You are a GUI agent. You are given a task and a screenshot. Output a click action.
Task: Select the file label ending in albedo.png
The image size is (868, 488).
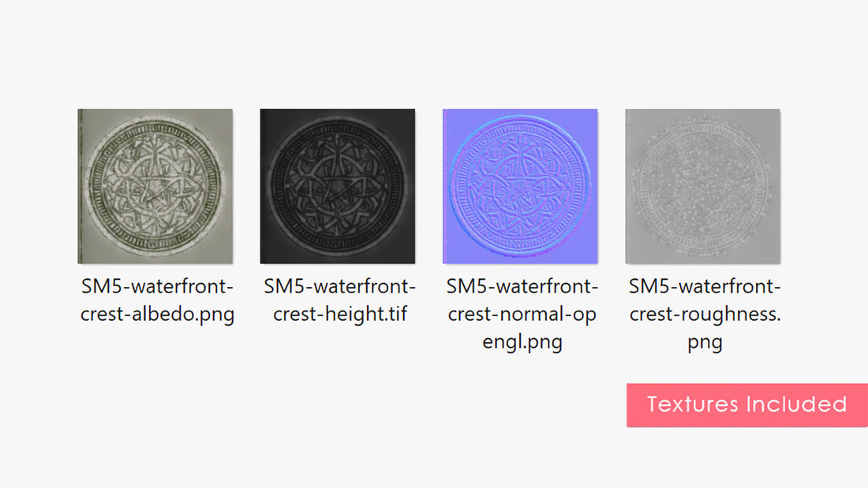click(157, 300)
